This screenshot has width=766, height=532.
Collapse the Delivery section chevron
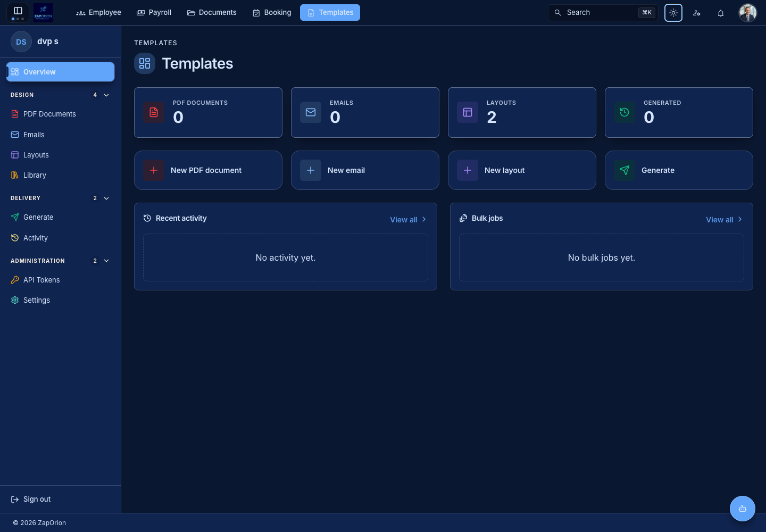pos(106,198)
